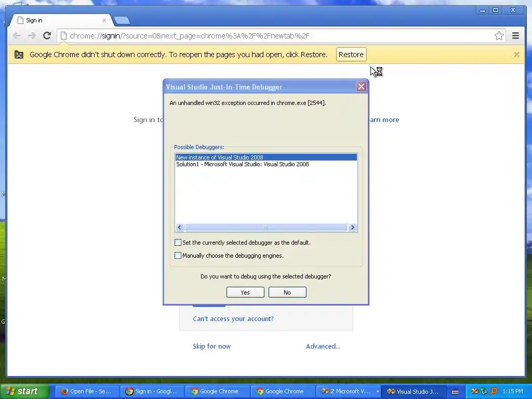Check Manually choose the debugging engines
The width and height of the screenshot is (532, 399).
[x=178, y=256]
